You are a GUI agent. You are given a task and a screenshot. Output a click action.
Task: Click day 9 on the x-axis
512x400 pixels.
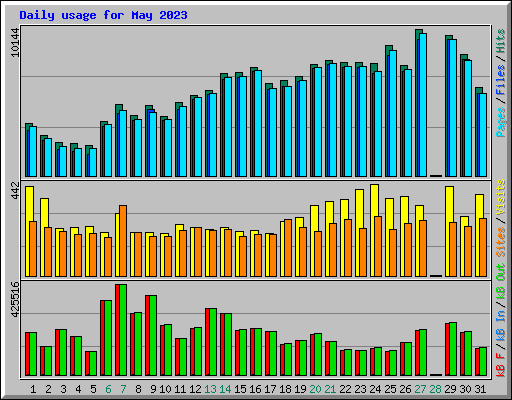(153, 389)
